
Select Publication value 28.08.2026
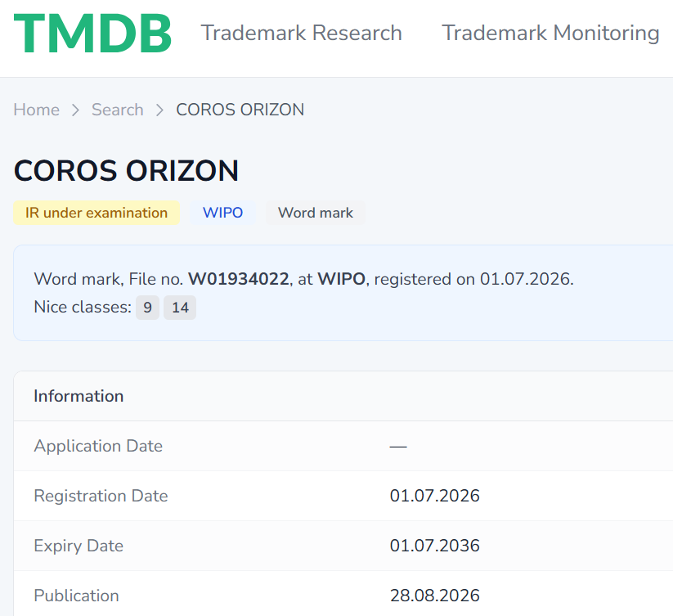click(435, 596)
